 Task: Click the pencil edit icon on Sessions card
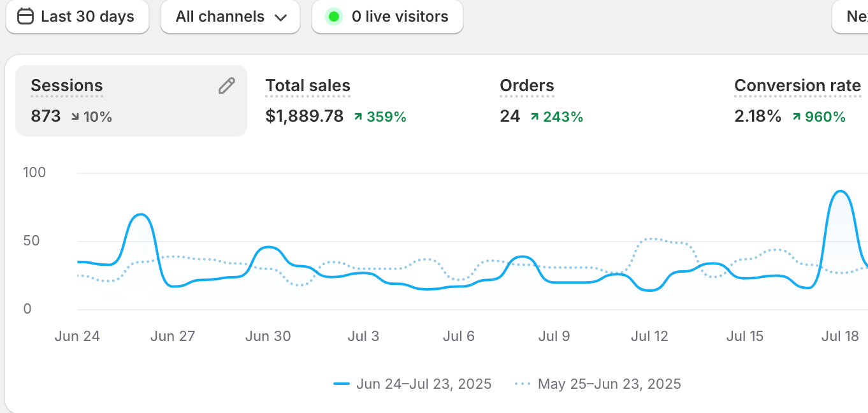226,86
